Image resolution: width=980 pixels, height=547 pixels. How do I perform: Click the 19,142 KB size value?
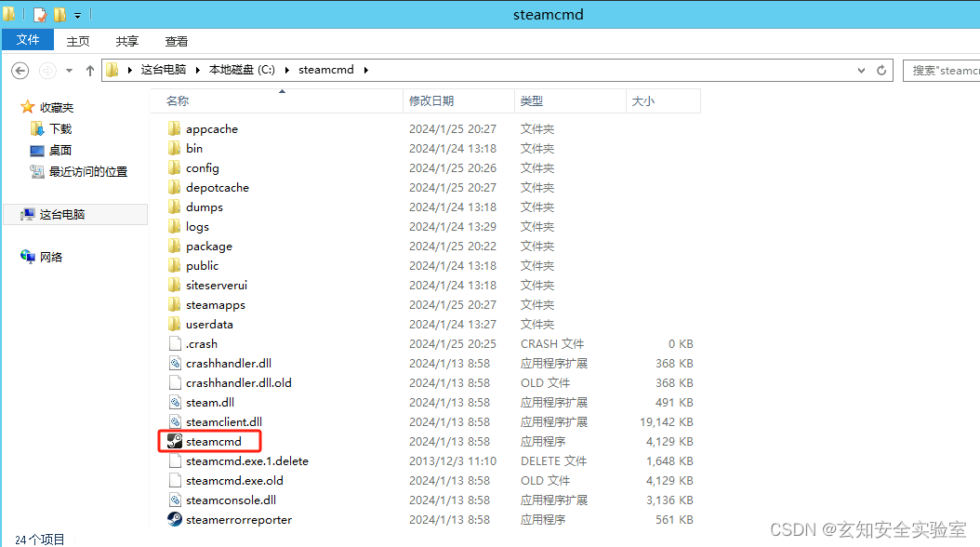pyautogui.click(x=667, y=422)
